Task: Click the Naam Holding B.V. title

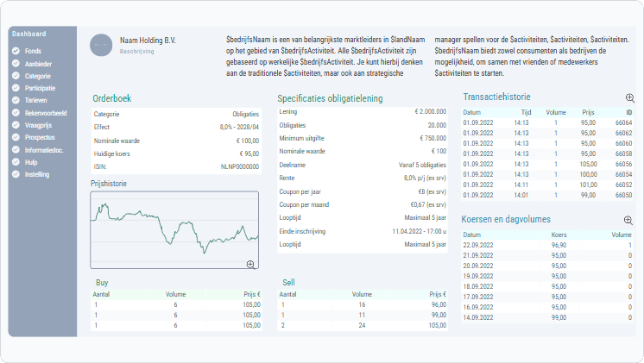Action: [148, 41]
